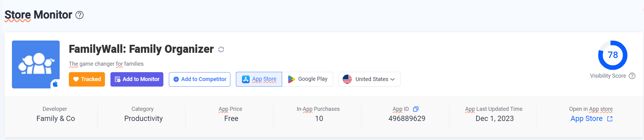Select the App ID number 496889629
The width and height of the screenshot is (644, 140).
pos(407,119)
